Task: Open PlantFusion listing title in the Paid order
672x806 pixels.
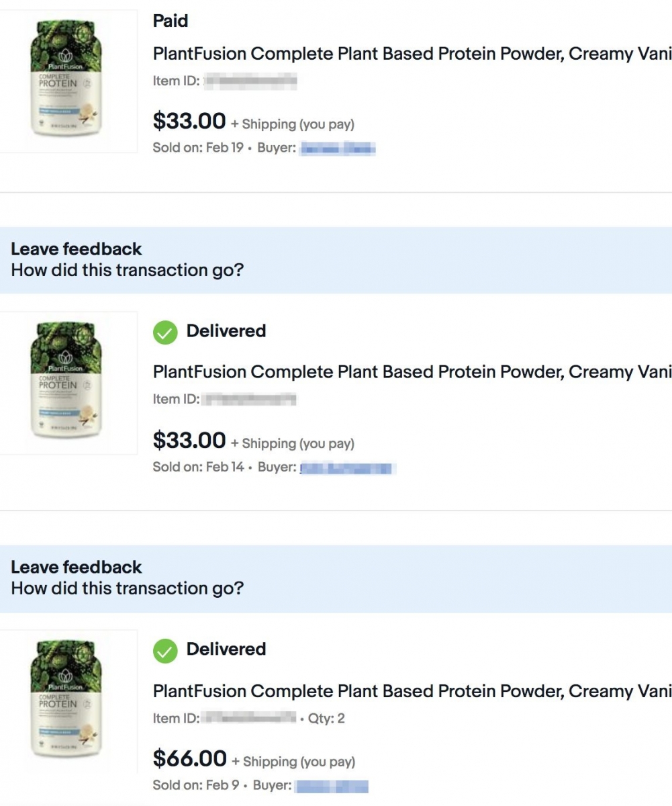Action: tap(411, 54)
